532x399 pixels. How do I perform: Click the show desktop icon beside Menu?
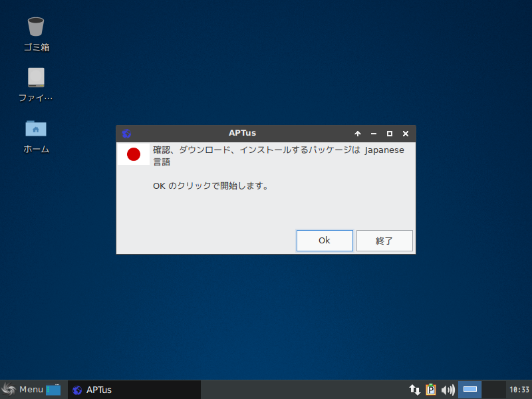pos(53,390)
